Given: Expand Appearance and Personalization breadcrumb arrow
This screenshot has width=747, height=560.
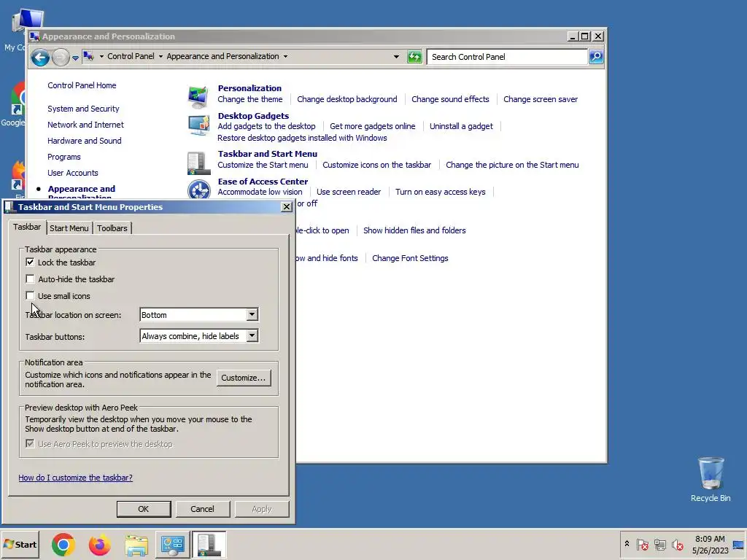Looking at the screenshot, I should tap(285, 56).
